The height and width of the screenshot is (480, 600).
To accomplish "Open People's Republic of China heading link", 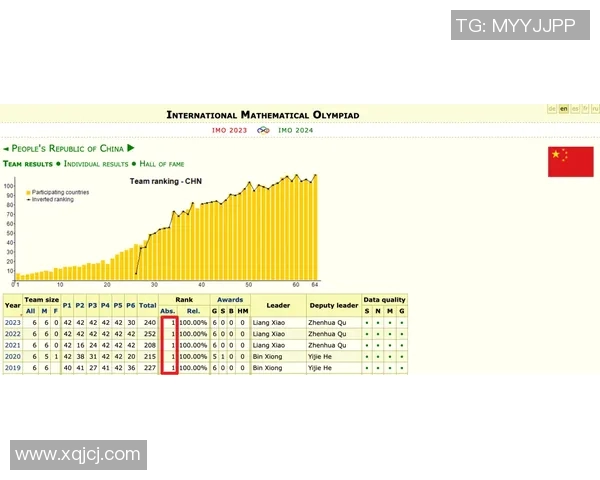I will coord(68,149).
